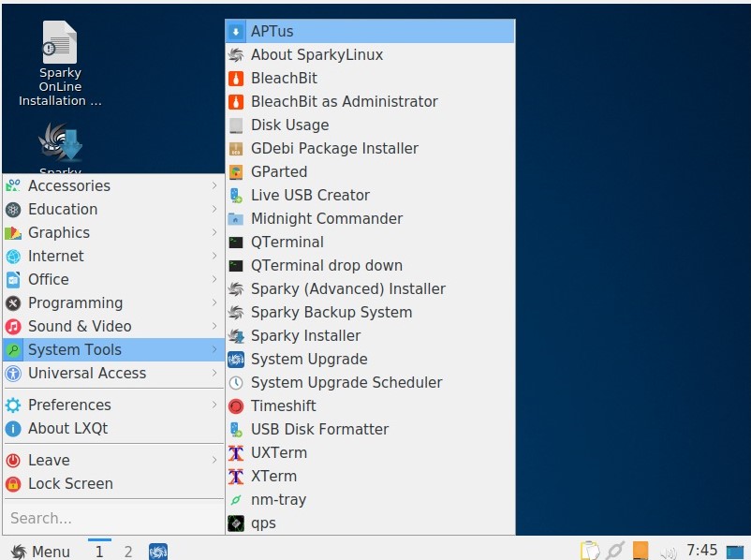Open qps process viewer icon
This screenshot has height=560, width=751.
(x=236, y=523)
